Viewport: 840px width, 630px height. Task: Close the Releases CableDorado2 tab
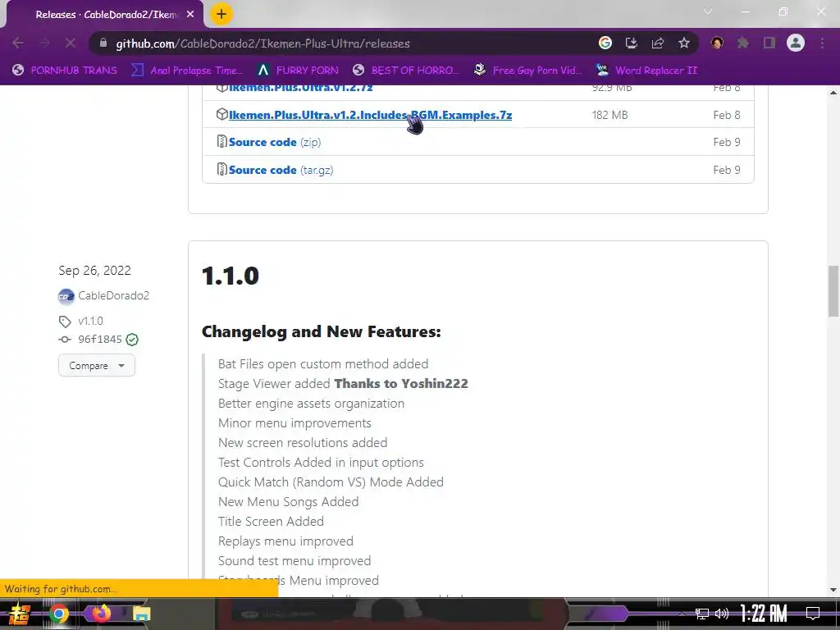(190, 15)
